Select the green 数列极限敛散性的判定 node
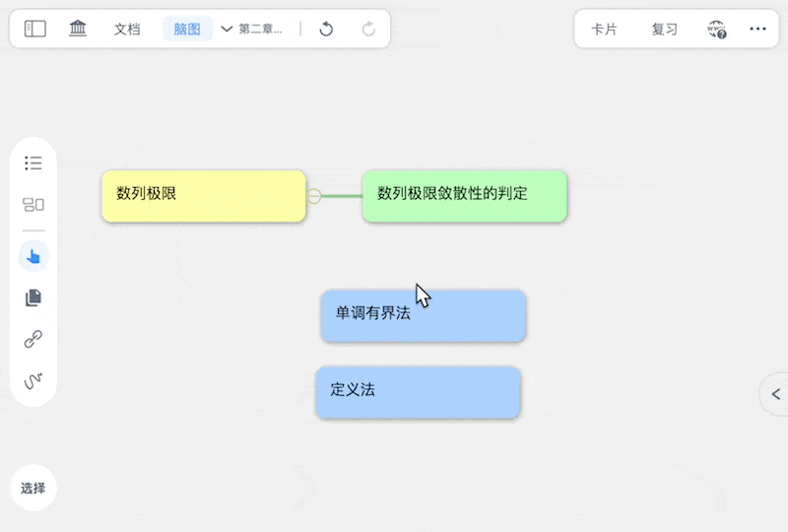 (x=464, y=196)
